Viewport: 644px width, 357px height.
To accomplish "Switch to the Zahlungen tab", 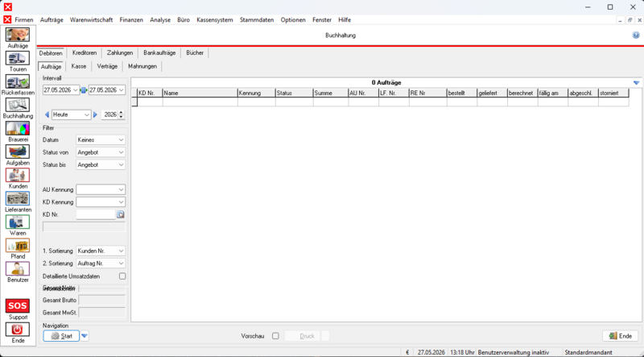I will click(120, 53).
